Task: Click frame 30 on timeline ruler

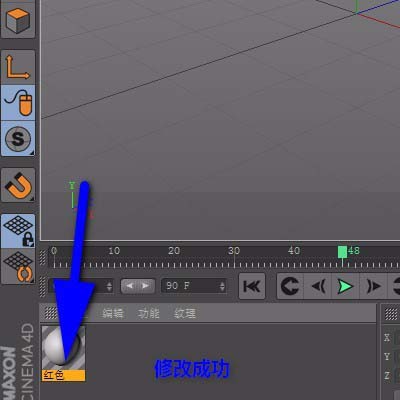Action: tap(234, 251)
